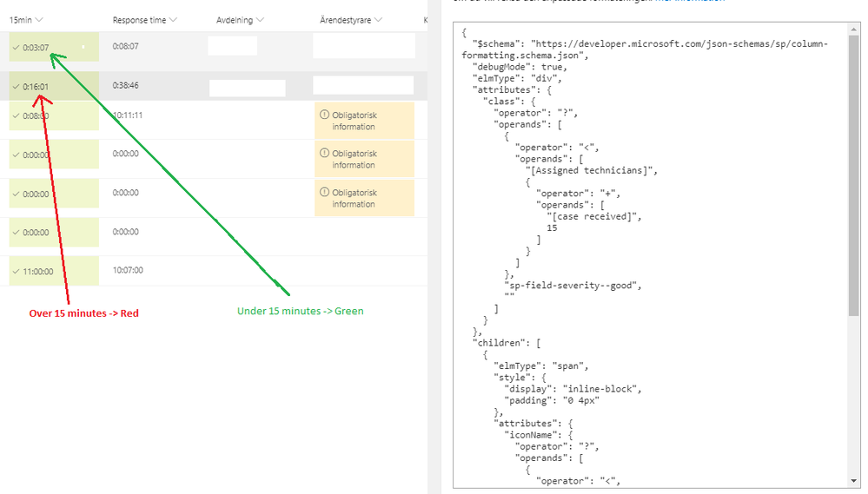Click warning icon in the 10:11:11 row
This screenshot has width=868, height=494.
point(324,115)
